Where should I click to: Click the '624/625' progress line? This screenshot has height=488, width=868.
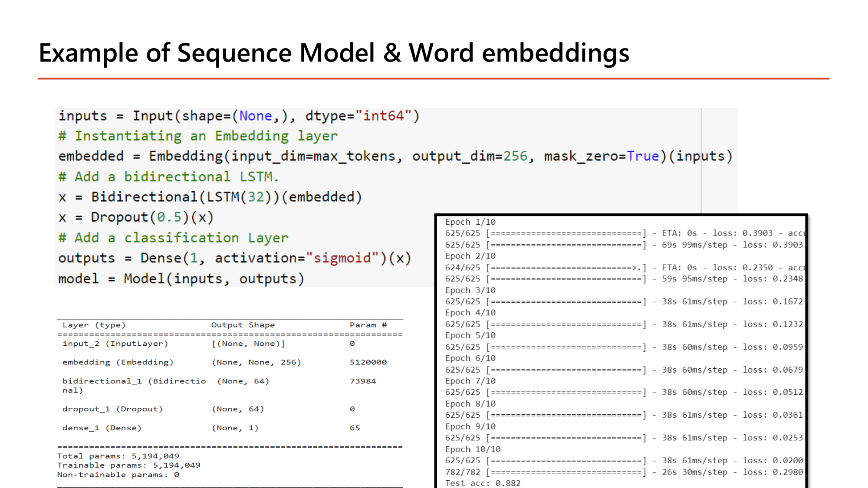[625, 268]
